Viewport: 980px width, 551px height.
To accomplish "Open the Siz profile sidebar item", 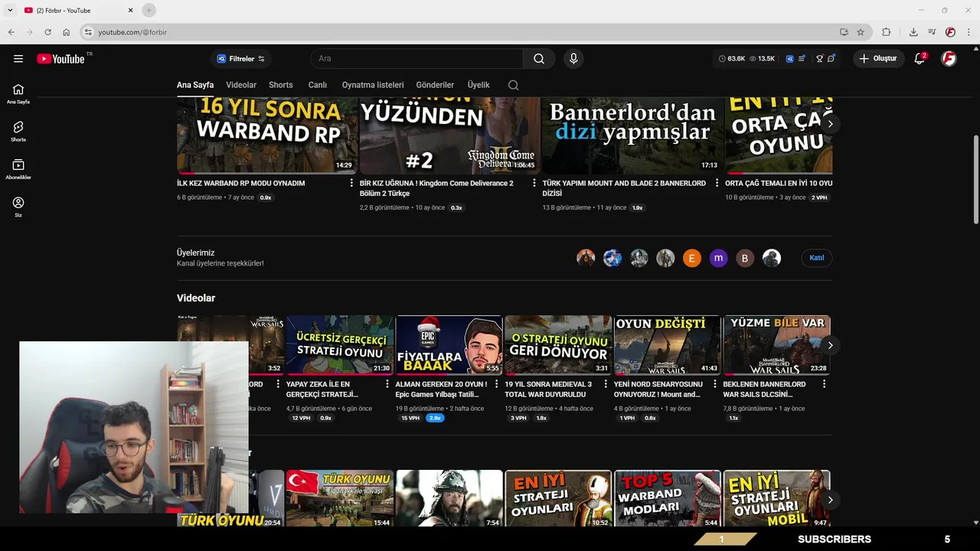I will (18, 207).
